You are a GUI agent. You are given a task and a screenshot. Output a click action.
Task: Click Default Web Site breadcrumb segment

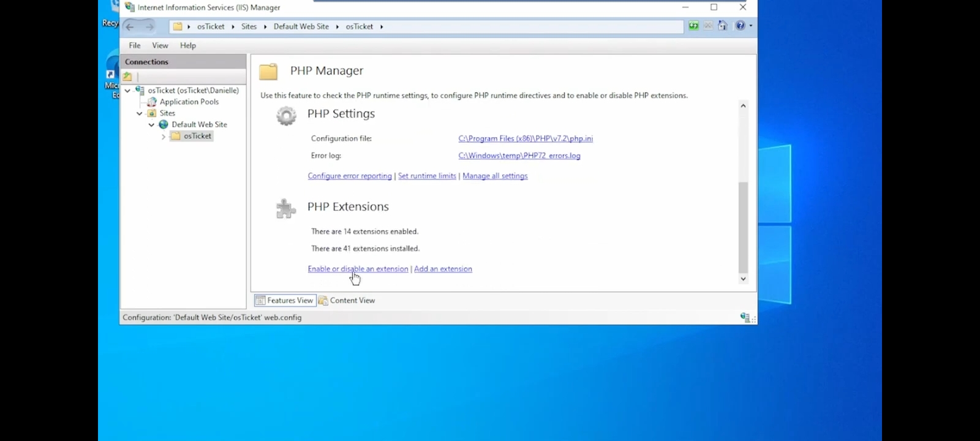(301, 26)
